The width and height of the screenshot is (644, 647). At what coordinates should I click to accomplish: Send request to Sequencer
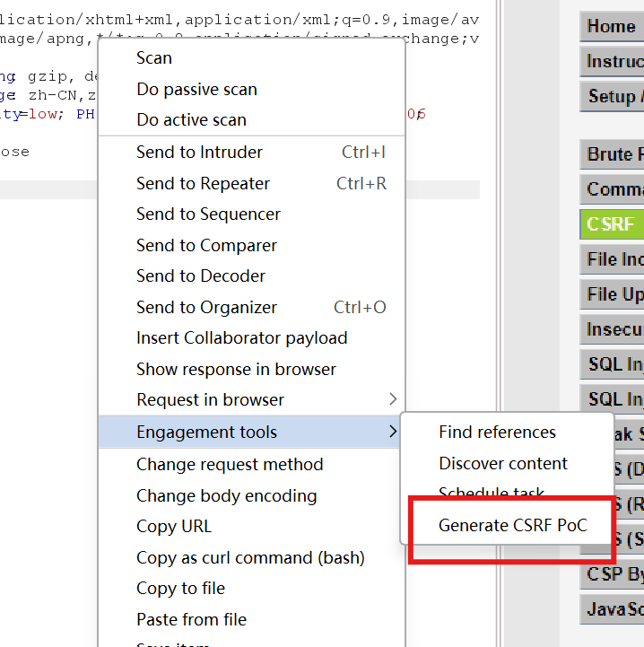pos(208,214)
